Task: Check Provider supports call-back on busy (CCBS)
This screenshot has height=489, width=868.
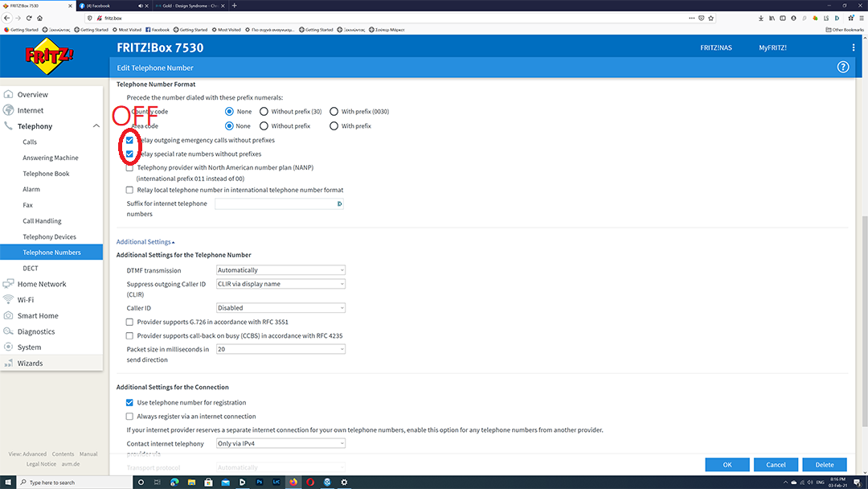Action: pos(129,335)
